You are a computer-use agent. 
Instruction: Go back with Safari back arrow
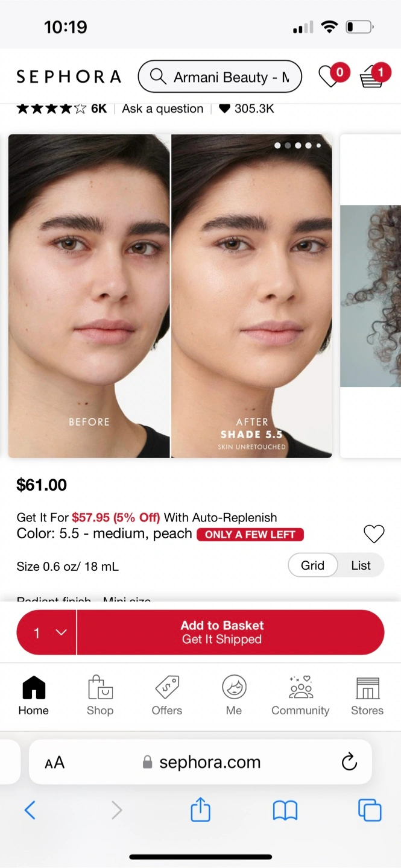click(x=30, y=810)
